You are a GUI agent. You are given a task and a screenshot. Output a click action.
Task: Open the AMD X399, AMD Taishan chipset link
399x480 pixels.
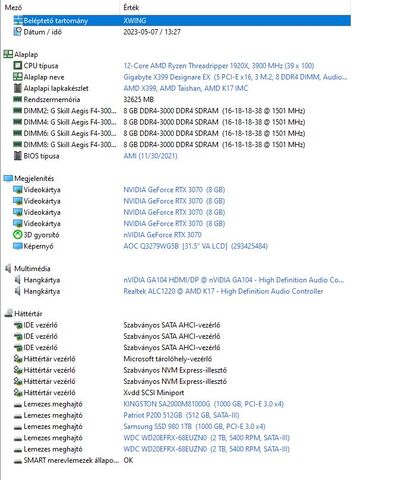[x=186, y=88]
